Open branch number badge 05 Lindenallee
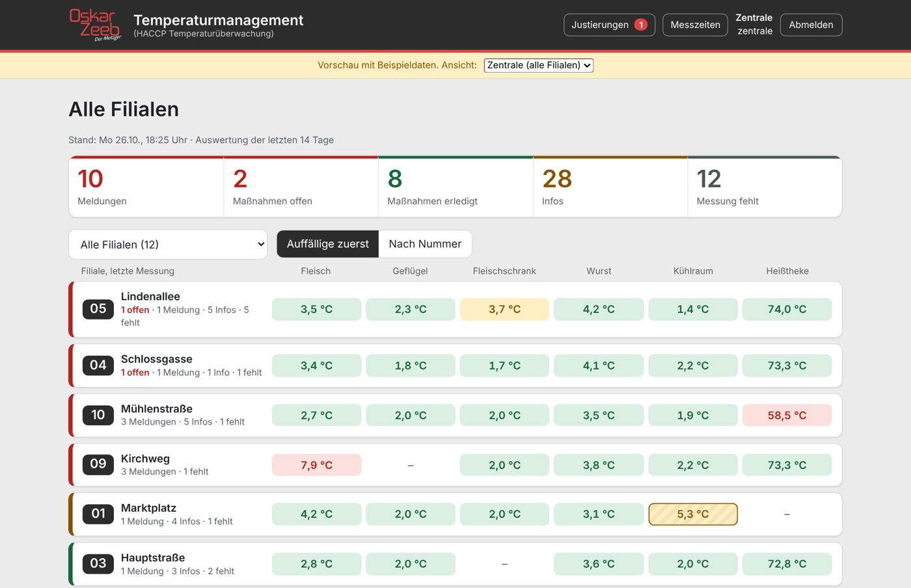 pyautogui.click(x=98, y=309)
